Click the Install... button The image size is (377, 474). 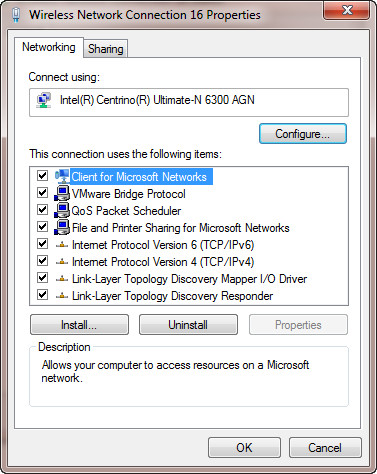[x=79, y=325]
